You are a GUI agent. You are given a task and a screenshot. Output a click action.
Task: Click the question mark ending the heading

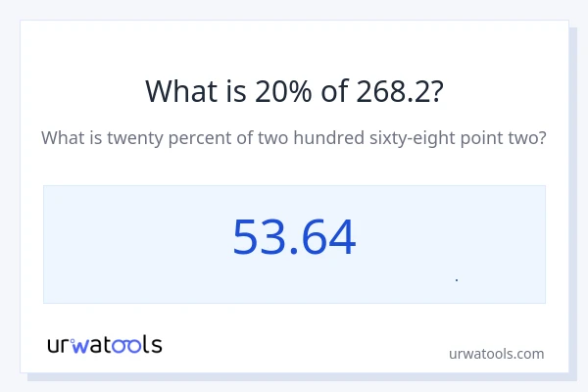coord(436,91)
